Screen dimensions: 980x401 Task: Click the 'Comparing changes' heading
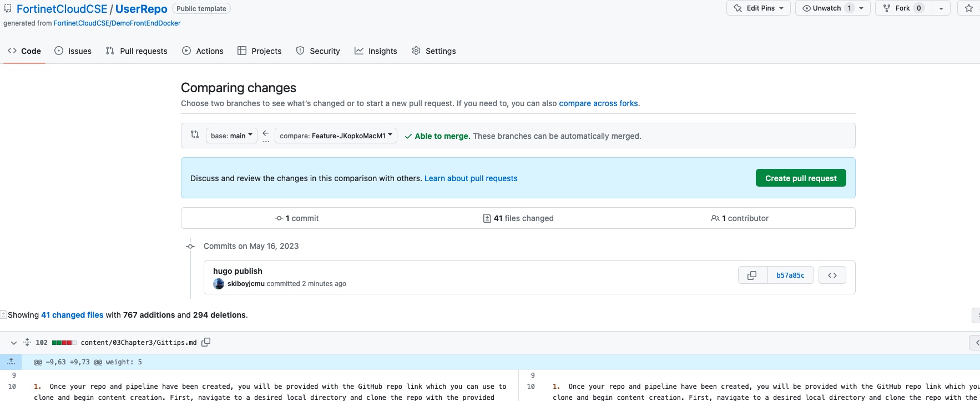pos(239,88)
